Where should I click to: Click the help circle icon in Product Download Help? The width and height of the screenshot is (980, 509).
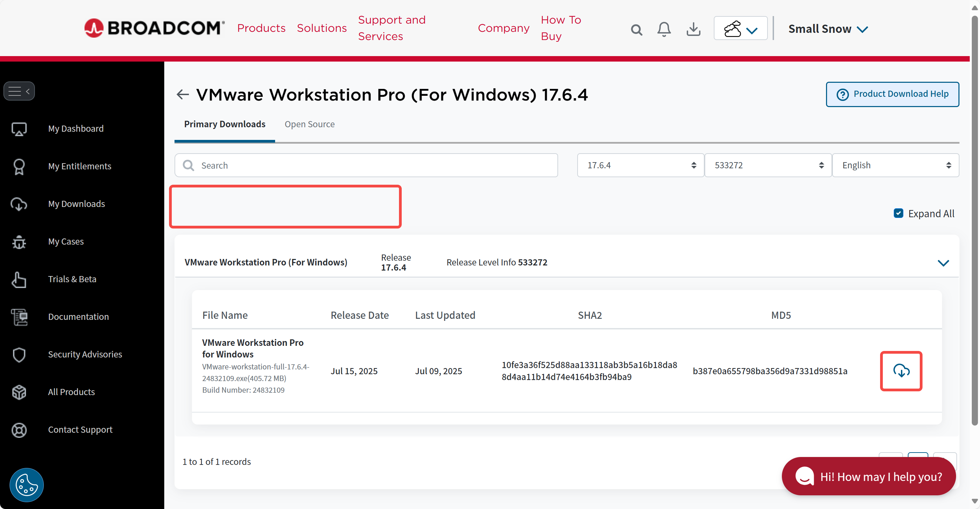tap(842, 94)
